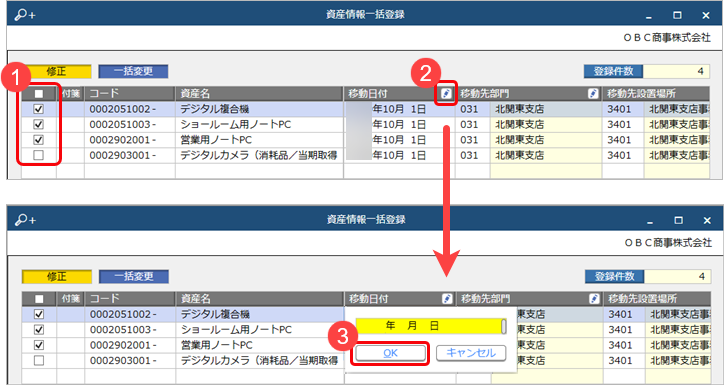Click 移動先設置場所 column header in upper window
The image size is (724, 385).
(656, 94)
